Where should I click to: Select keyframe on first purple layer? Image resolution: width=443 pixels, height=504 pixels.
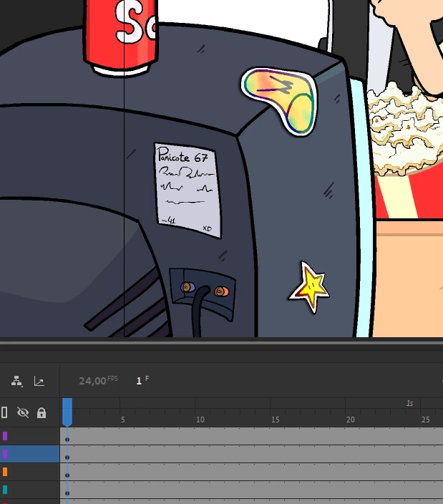[x=67, y=440]
